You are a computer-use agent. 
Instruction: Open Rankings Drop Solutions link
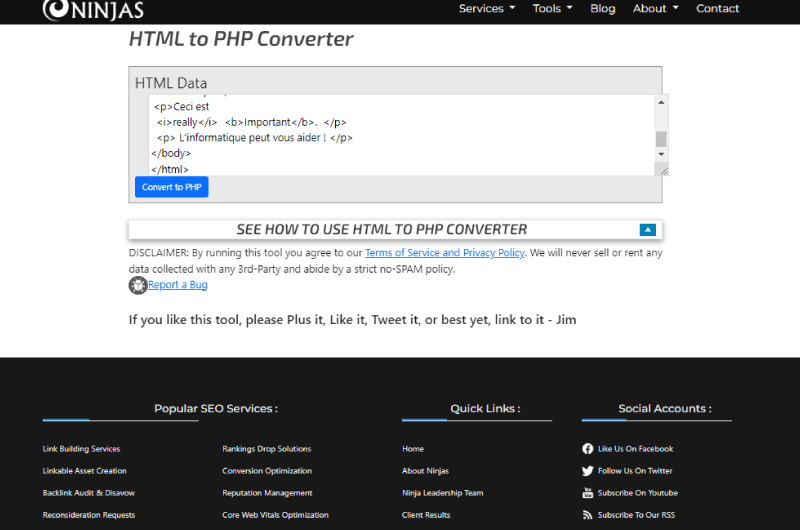[266, 449]
